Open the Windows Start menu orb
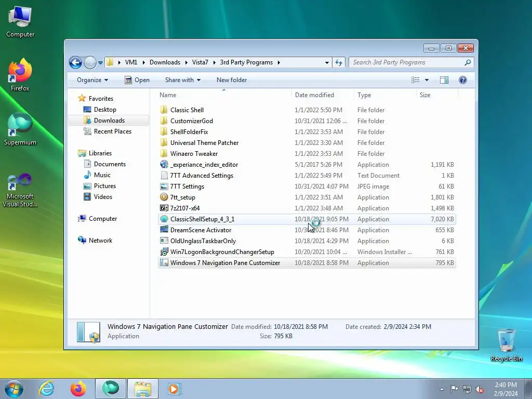 pos(14,389)
